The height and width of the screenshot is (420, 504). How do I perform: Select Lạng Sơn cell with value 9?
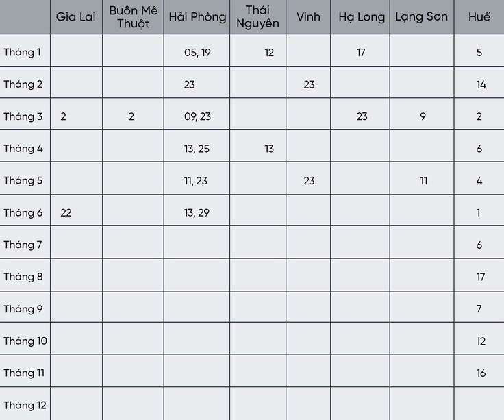(x=422, y=114)
